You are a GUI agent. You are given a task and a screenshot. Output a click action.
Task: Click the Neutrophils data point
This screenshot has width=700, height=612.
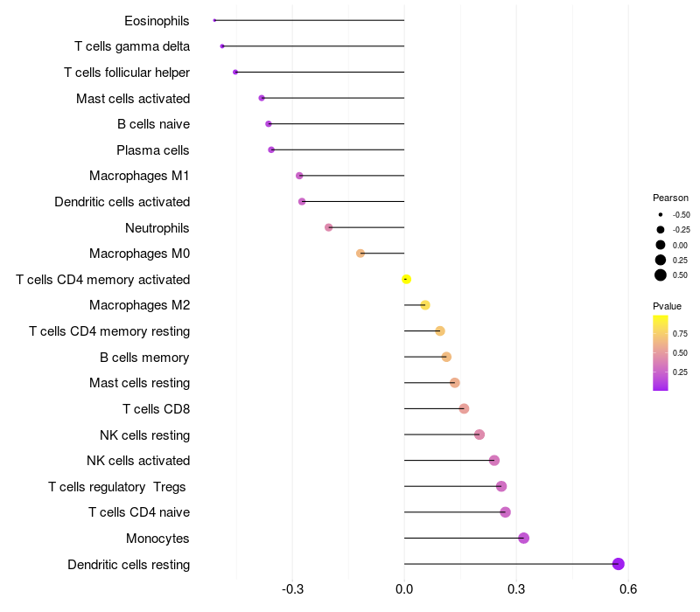click(x=329, y=227)
